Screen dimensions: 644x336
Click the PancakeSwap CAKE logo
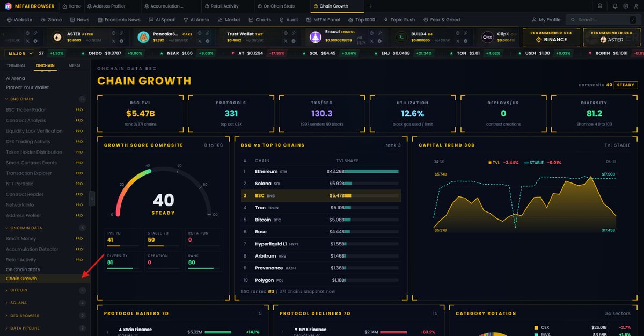click(x=143, y=37)
